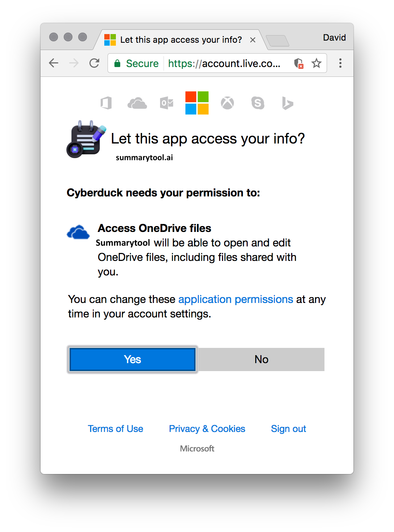
Task: Click the shield extension icon in address bar
Action: 298,63
